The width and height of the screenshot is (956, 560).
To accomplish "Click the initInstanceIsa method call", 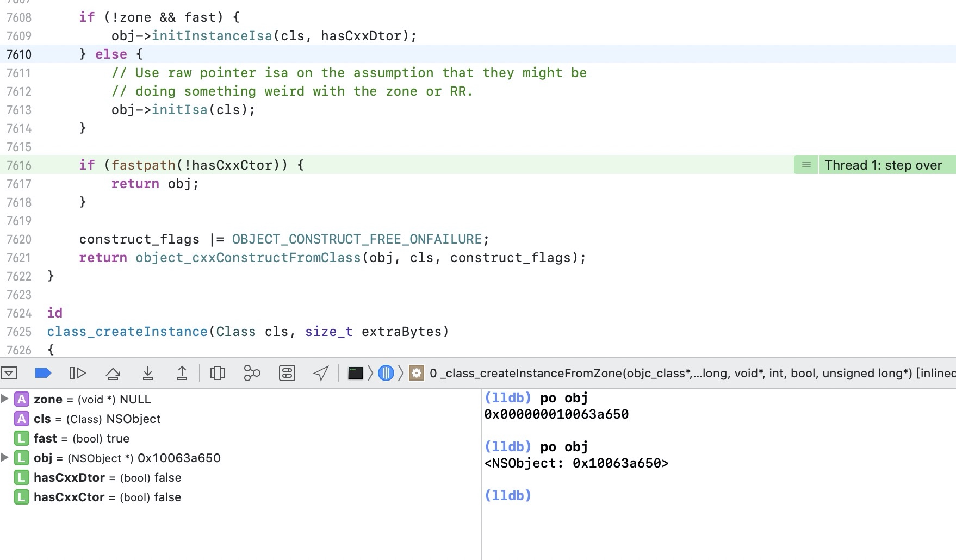I will (x=212, y=36).
